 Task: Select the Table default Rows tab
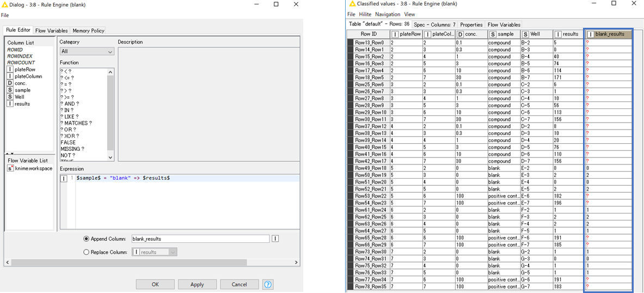pos(379,25)
